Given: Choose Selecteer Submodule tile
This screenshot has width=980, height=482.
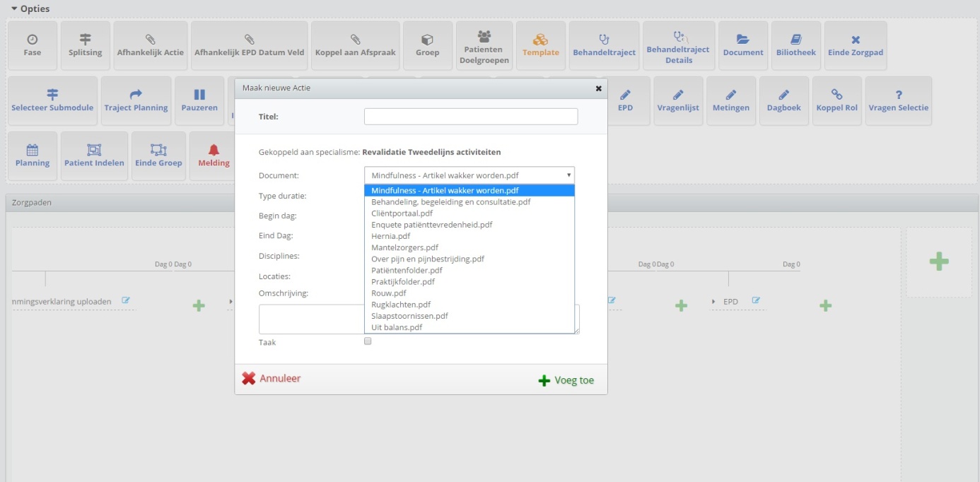Looking at the screenshot, I should click(x=52, y=101).
